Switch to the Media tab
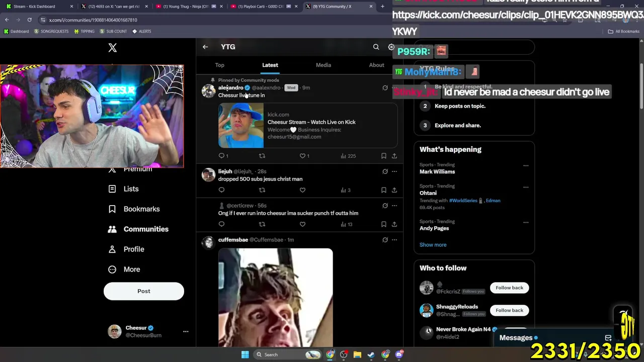 [x=324, y=65]
